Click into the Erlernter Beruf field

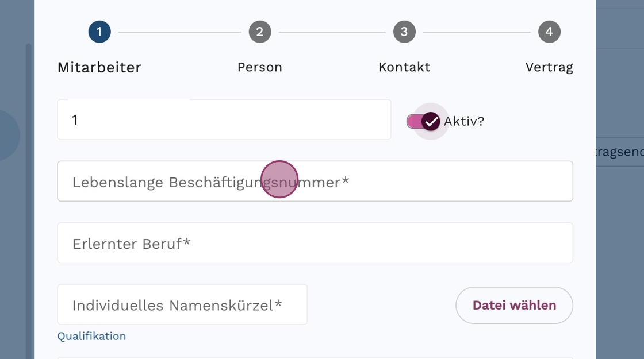point(315,243)
